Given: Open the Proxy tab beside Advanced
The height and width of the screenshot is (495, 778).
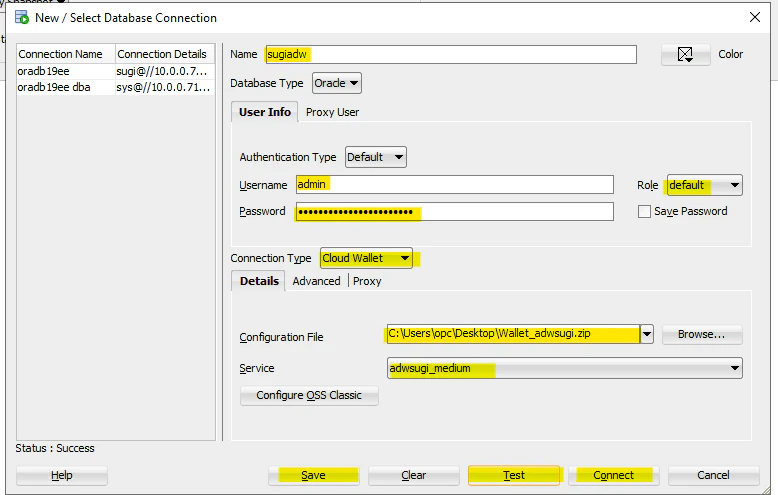Looking at the screenshot, I should [x=367, y=281].
